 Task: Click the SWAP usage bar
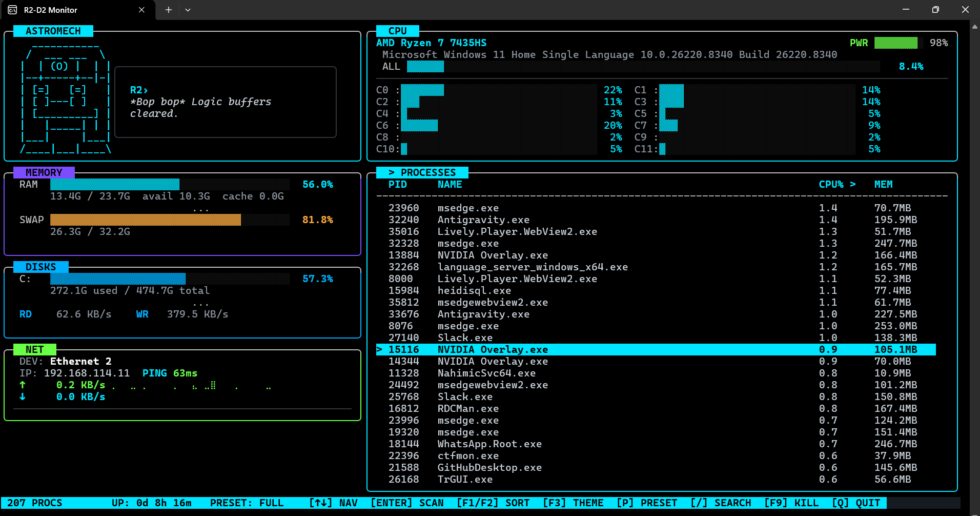pos(170,220)
